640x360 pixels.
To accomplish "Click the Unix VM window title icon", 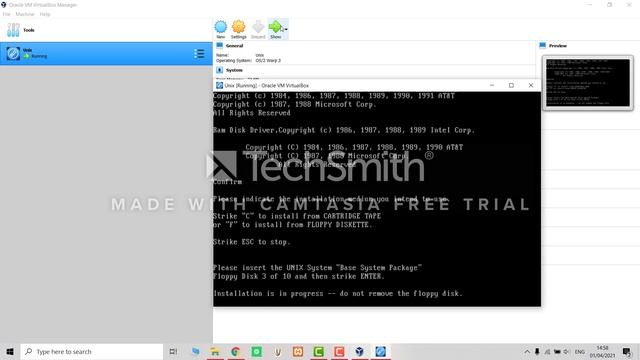I will point(219,85).
